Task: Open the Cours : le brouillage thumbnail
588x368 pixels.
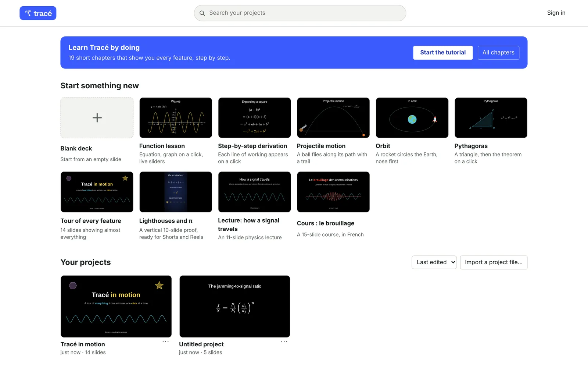Action: 333,192
